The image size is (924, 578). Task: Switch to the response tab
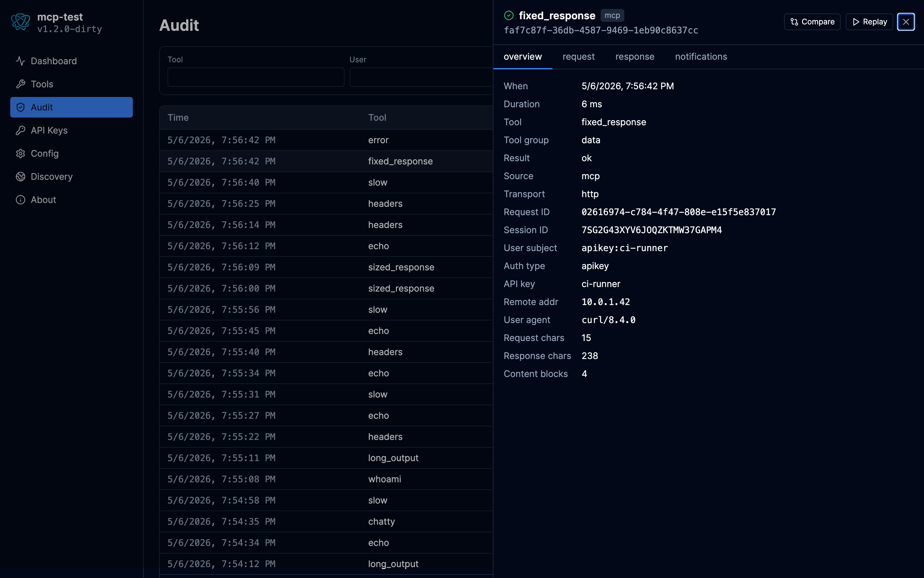click(x=635, y=57)
